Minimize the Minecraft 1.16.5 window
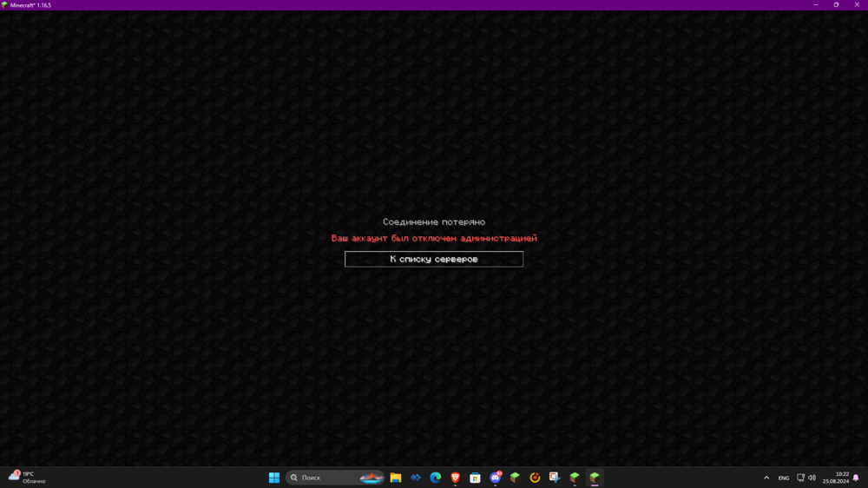The width and height of the screenshot is (868, 488). click(x=815, y=4)
